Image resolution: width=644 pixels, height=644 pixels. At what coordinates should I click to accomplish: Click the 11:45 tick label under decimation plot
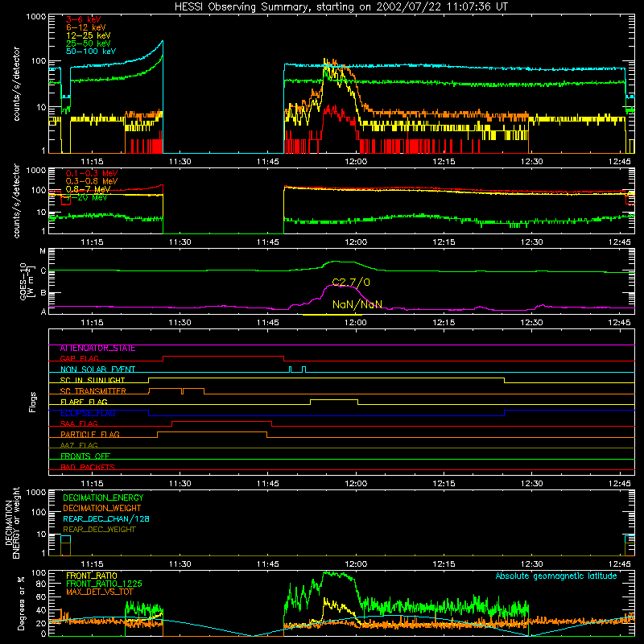tap(268, 564)
